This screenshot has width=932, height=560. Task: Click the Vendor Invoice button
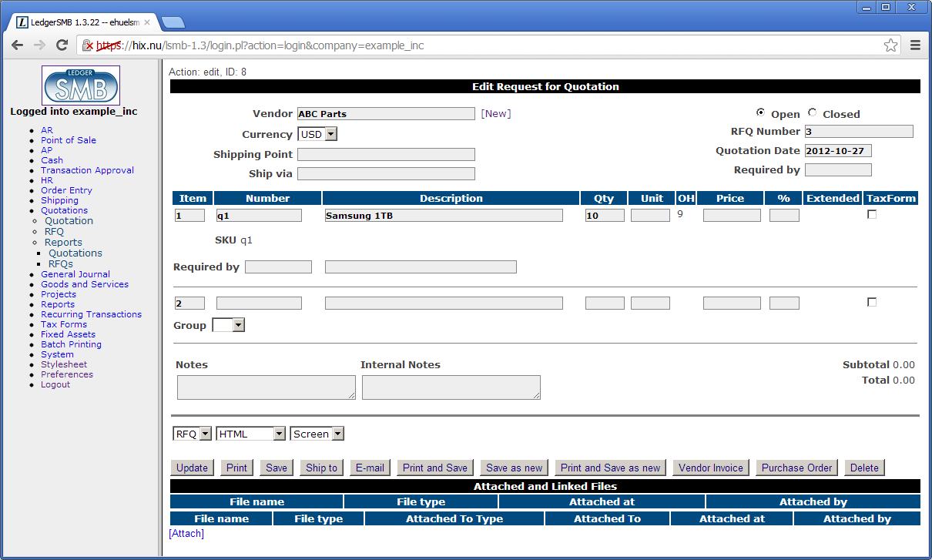[711, 468]
